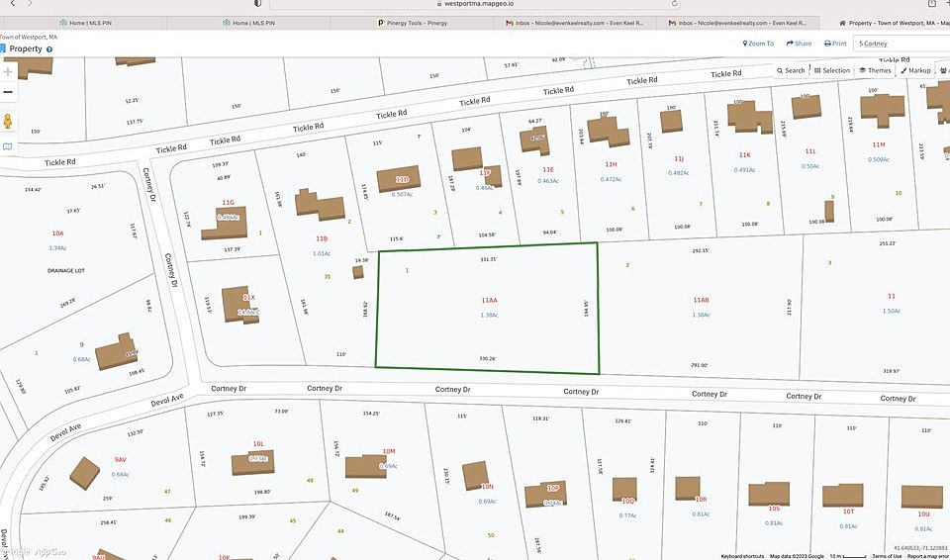Open the browser privacy shield icon

click(x=257, y=4)
